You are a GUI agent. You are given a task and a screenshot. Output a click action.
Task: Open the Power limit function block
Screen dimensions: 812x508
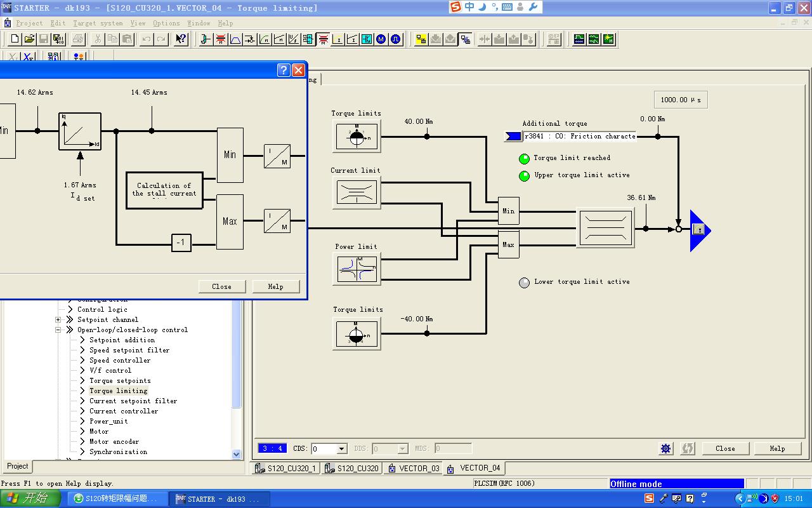357,269
